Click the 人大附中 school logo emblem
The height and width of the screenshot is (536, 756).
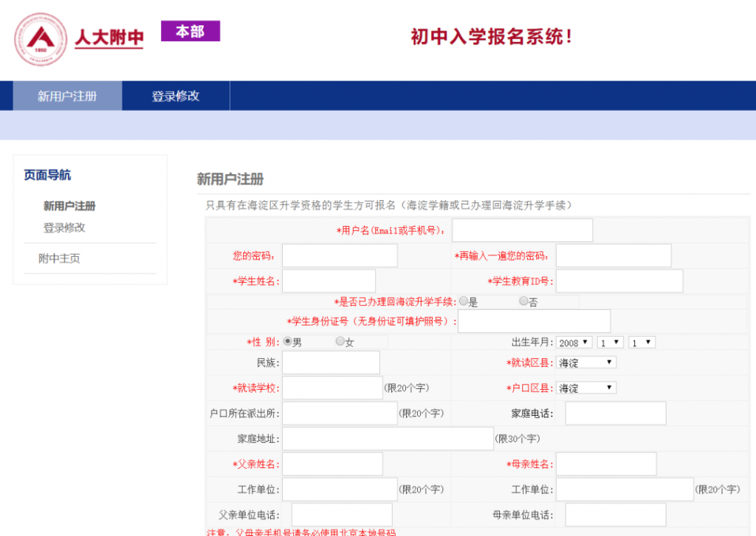point(40,39)
